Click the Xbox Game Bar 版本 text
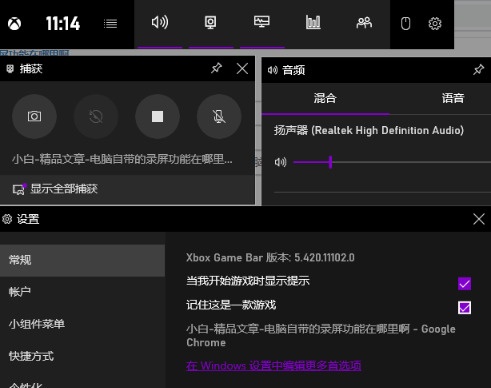Screen dimensions: 491x388 pos(270,258)
